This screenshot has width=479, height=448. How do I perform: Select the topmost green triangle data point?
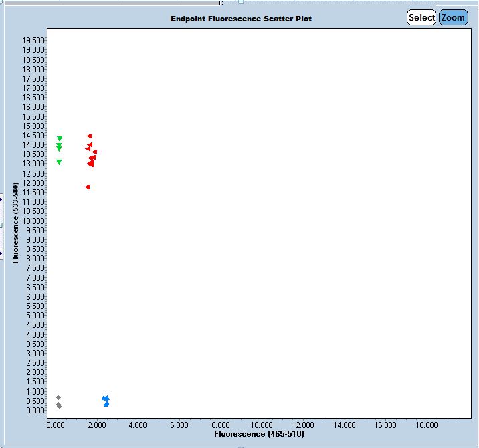tap(60, 139)
